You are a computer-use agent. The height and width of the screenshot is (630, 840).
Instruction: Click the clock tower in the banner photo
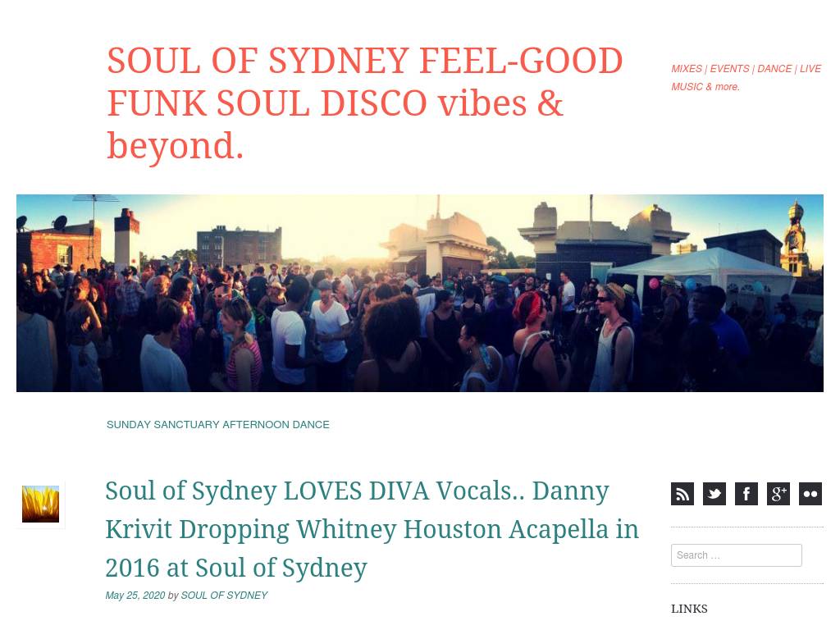[795, 239]
